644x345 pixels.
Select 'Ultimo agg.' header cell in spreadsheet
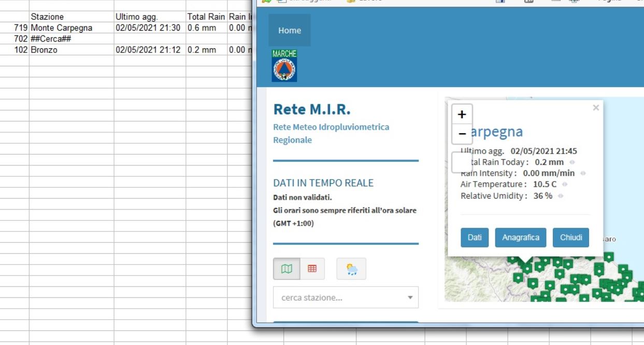pyautogui.click(x=150, y=17)
